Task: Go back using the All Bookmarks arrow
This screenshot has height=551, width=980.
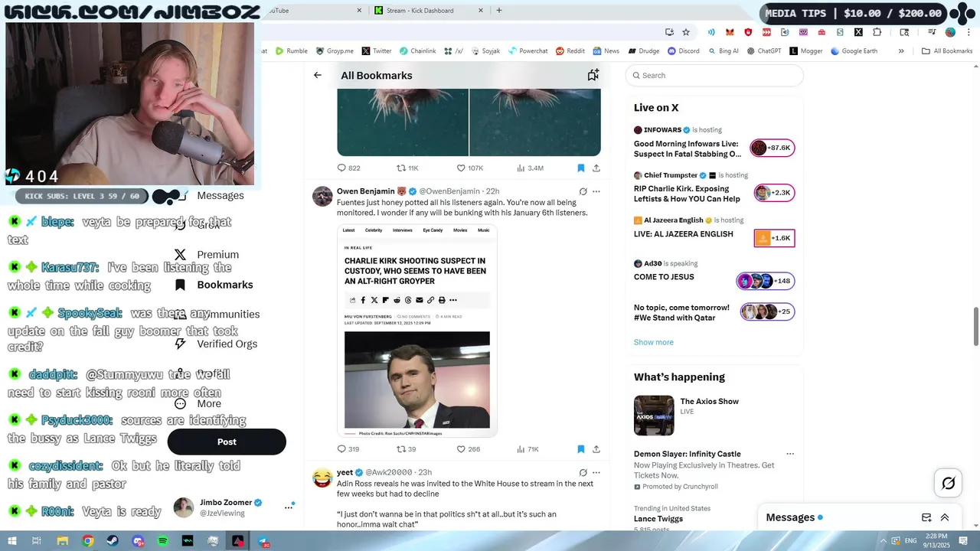Action: click(x=318, y=75)
